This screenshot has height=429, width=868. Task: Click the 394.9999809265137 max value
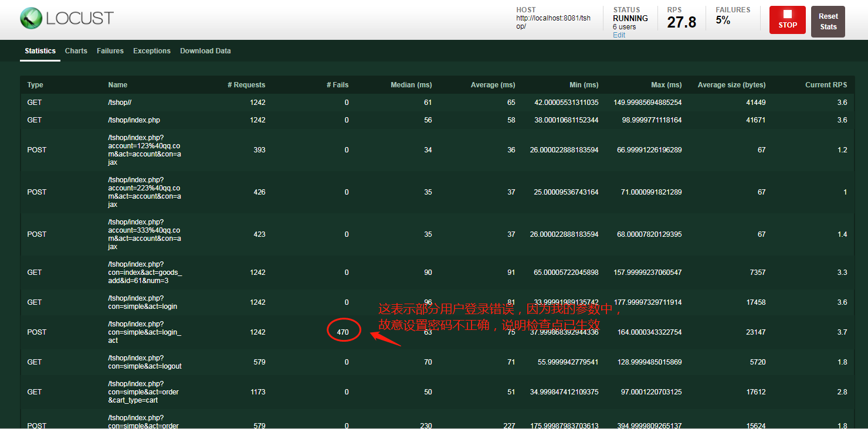[650, 426]
